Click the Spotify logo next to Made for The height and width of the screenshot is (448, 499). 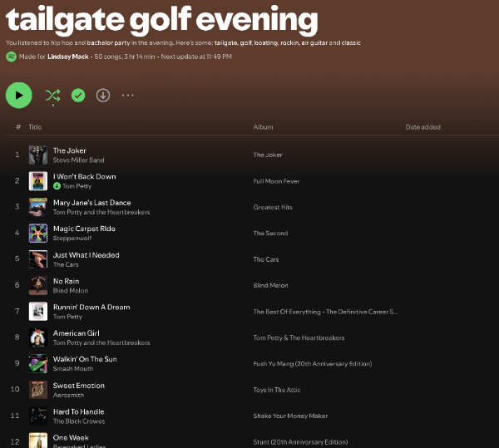11,57
